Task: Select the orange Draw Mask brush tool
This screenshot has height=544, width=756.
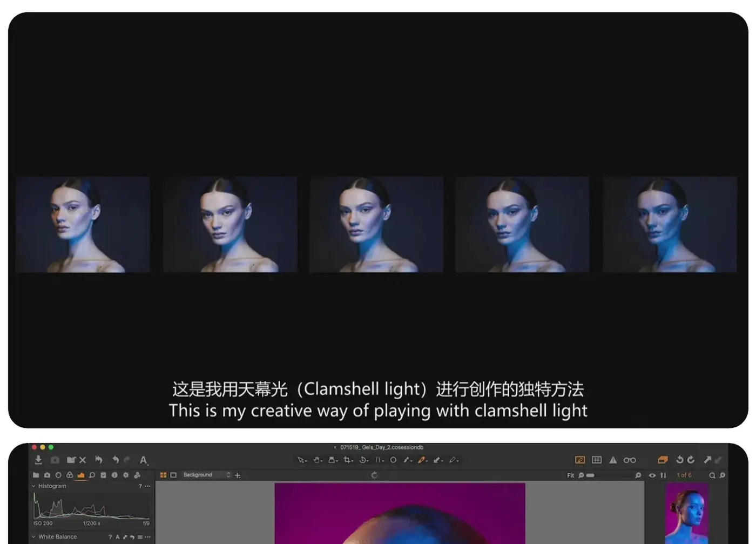Action: pyautogui.click(x=422, y=460)
